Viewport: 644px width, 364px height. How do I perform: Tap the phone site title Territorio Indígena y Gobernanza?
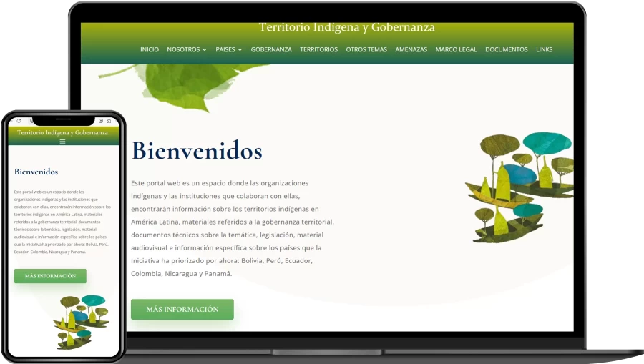click(x=62, y=132)
